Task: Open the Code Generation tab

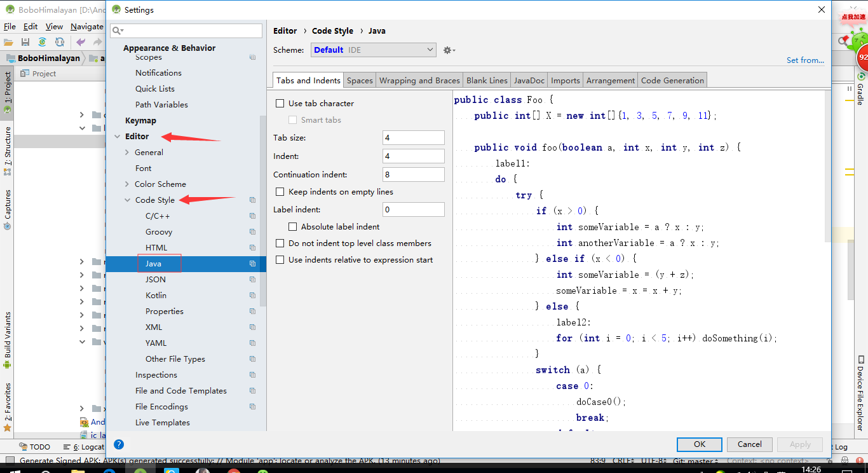Action: click(672, 81)
